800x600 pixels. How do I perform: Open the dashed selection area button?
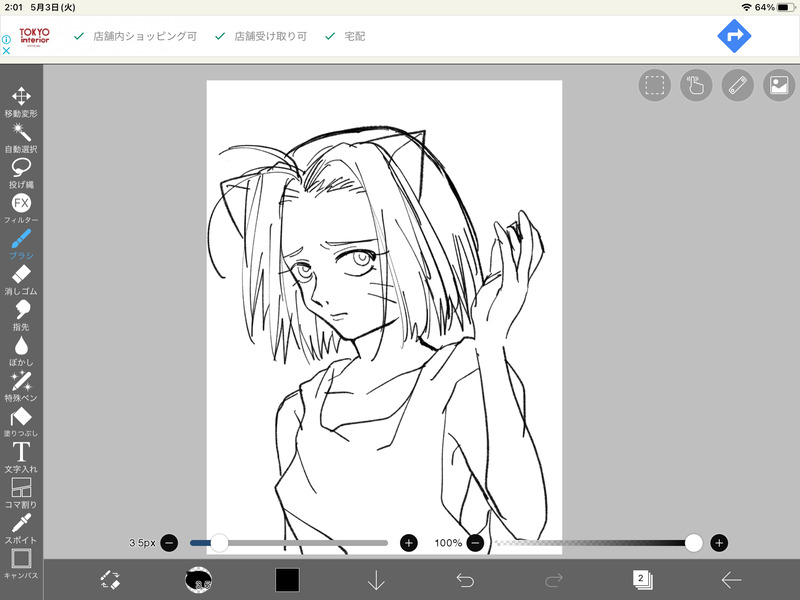point(655,85)
